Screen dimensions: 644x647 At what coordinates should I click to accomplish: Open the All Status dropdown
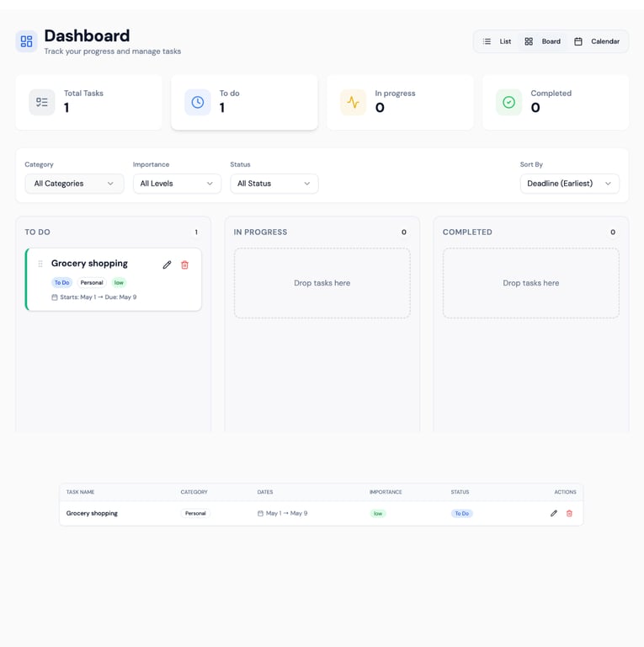(x=274, y=184)
